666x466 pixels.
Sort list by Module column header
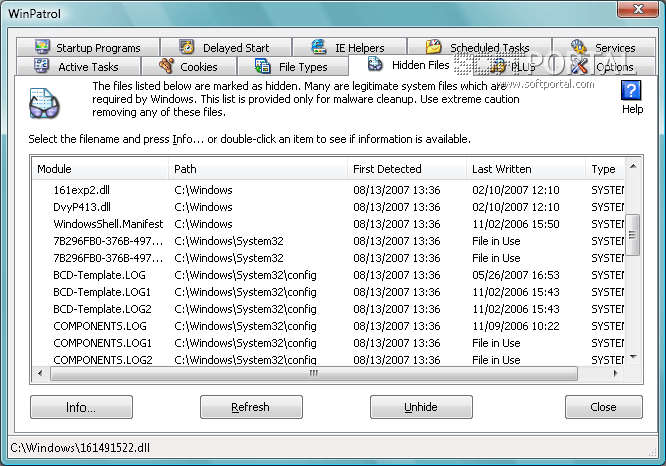[x=100, y=169]
